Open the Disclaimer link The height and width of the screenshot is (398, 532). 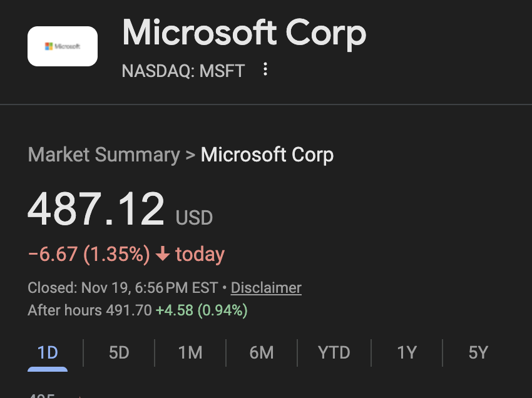click(266, 288)
